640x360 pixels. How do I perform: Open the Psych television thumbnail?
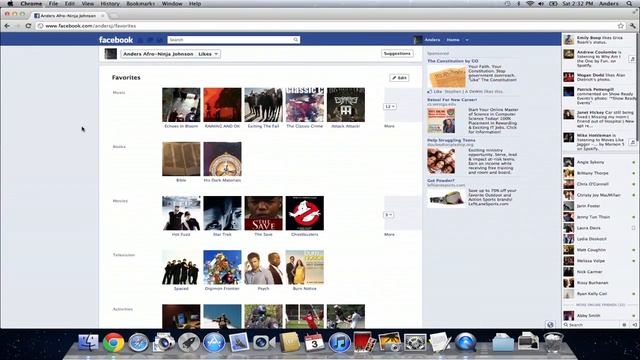(x=264, y=267)
